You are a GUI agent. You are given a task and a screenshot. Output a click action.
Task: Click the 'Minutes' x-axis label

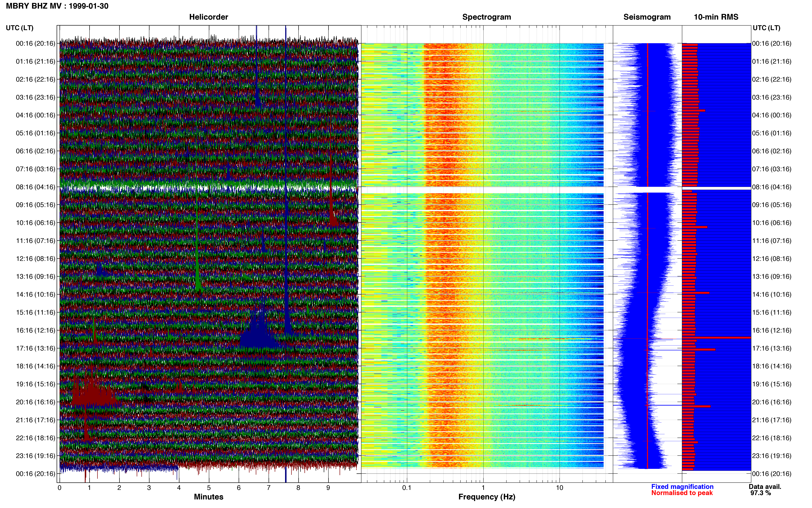pos(209,497)
